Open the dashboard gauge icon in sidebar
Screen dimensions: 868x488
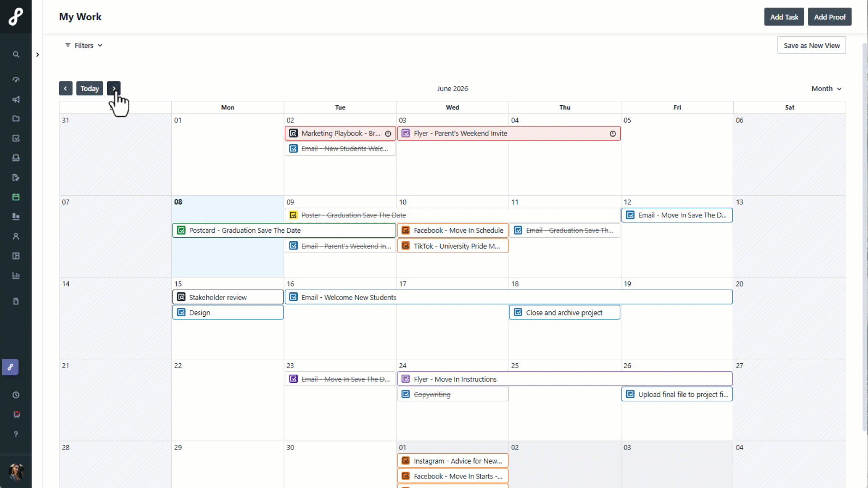[16, 80]
